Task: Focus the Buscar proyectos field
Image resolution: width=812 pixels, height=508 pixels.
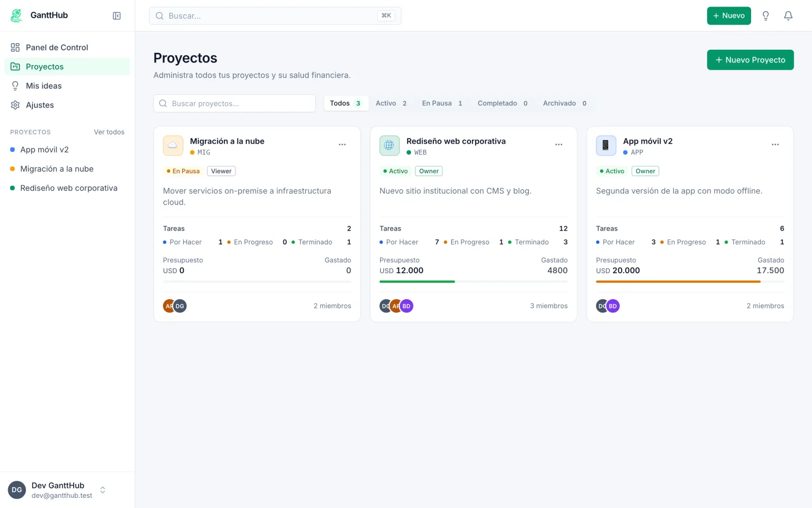Action: 234,104
